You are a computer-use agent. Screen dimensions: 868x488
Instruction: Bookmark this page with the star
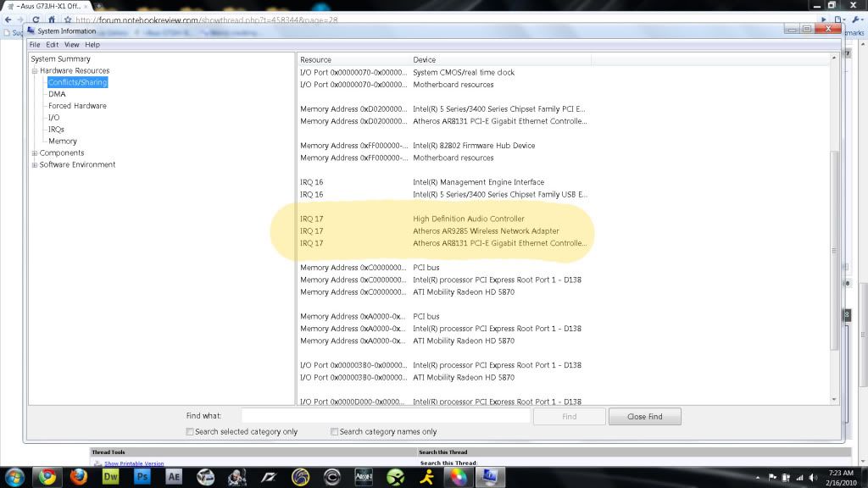click(x=67, y=20)
